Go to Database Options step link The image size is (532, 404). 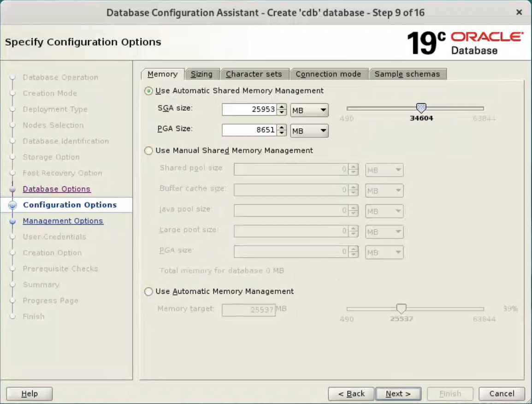point(57,189)
